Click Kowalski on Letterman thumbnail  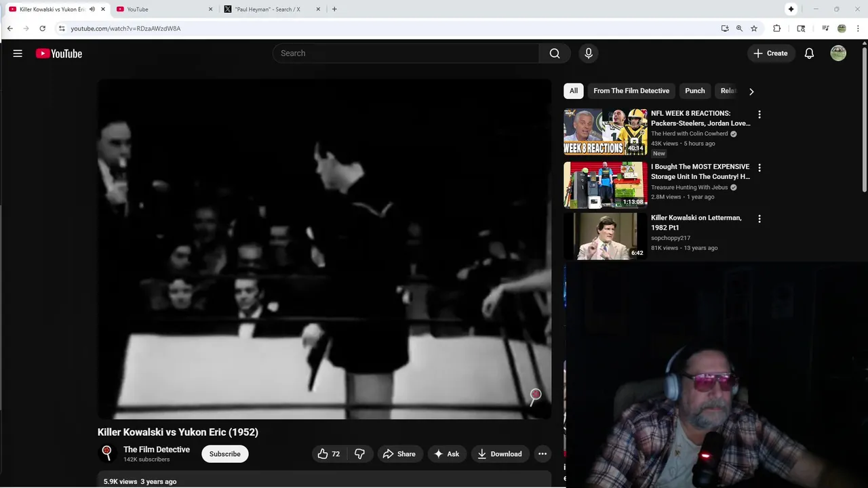pos(606,237)
